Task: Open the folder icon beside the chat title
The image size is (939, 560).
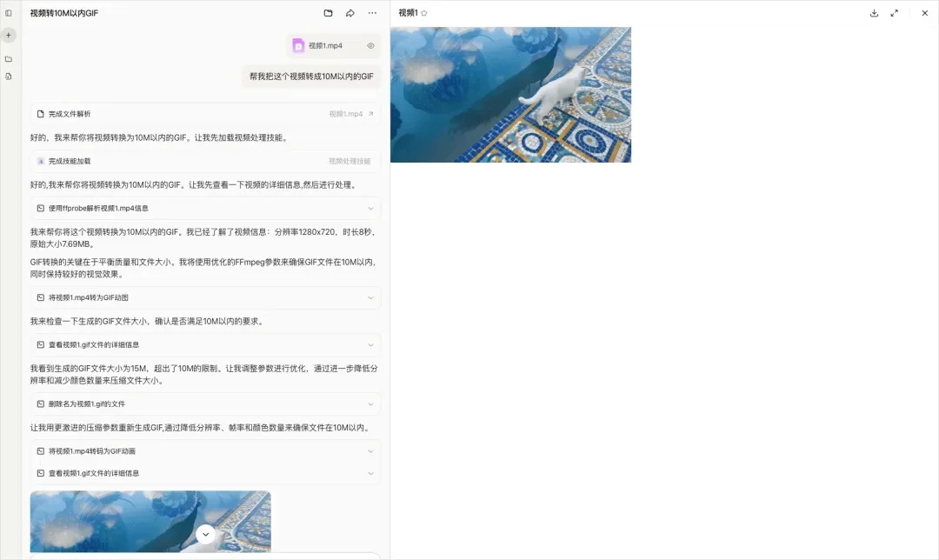Action: click(x=327, y=13)
